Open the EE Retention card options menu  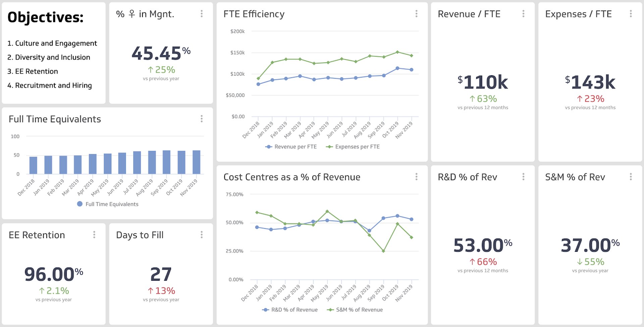[x=94, y=235]
